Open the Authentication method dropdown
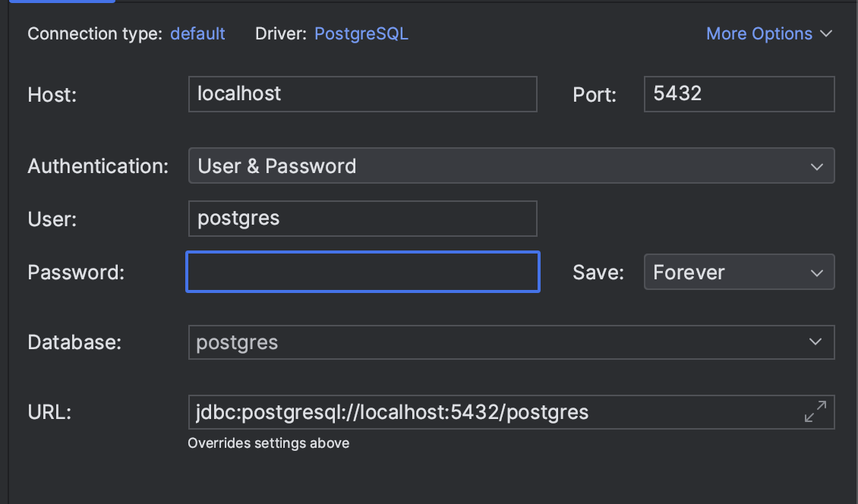Viewport: 858px width, 504px height. pos(512,165)
